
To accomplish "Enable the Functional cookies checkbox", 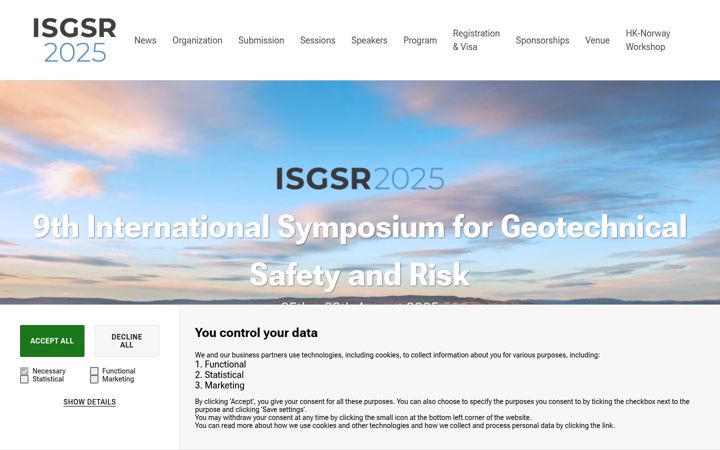I will [94, 371].
